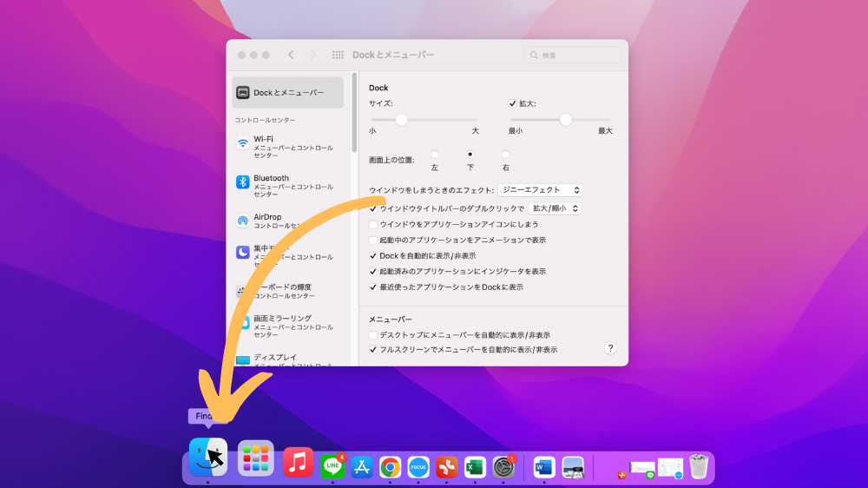
Task: Select 左 for Dock screen position
Action: pyautogui.click(x=435, y=154)
